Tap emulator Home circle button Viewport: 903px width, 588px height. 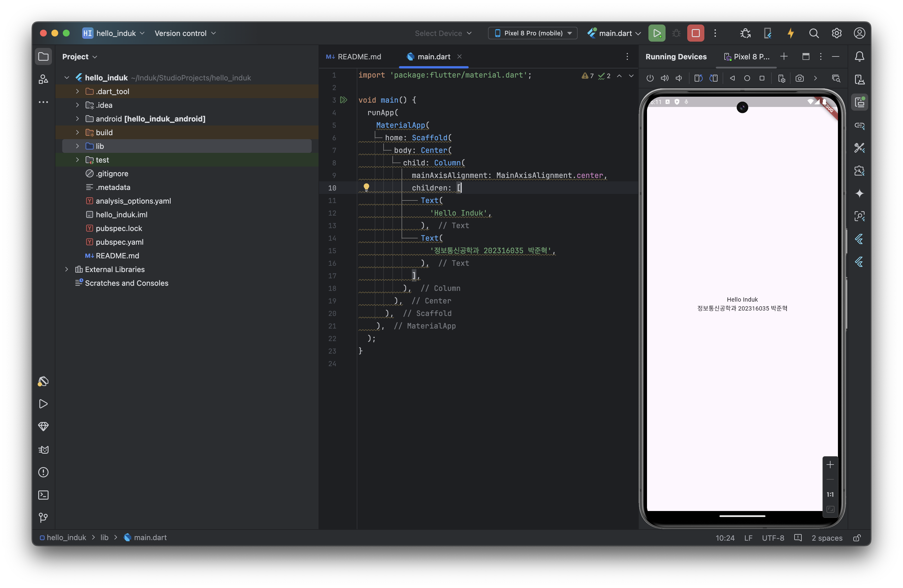[x=747, y=78]
